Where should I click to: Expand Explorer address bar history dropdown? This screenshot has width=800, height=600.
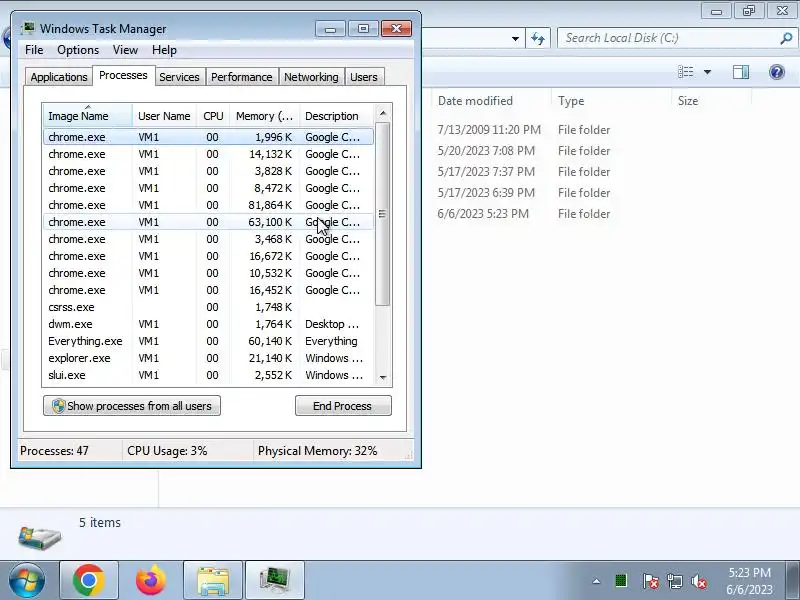tap(515, 38)
